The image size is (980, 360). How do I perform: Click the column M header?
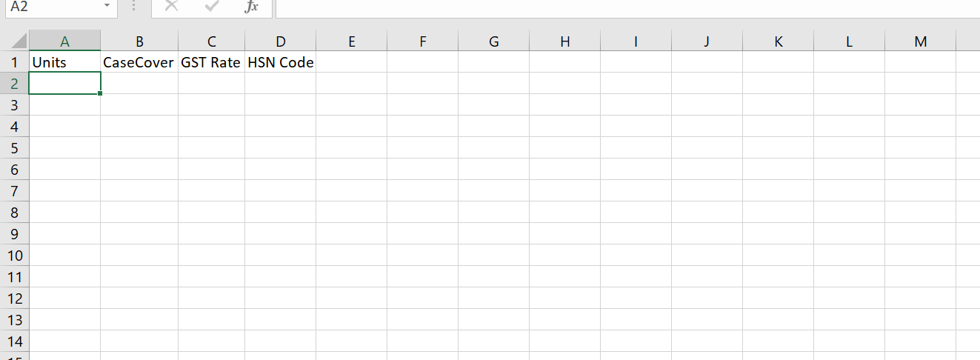pyautogui.click(x=920, y=41)
